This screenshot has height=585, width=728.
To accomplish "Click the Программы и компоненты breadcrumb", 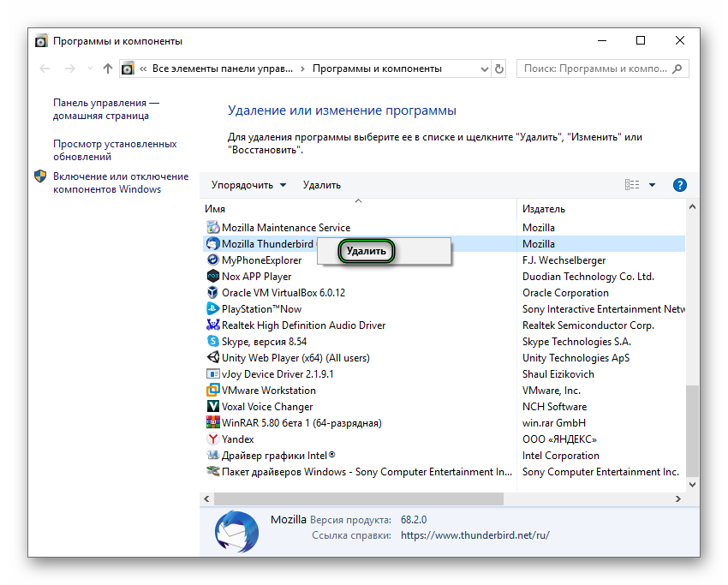I will click(x=377, y=69).
